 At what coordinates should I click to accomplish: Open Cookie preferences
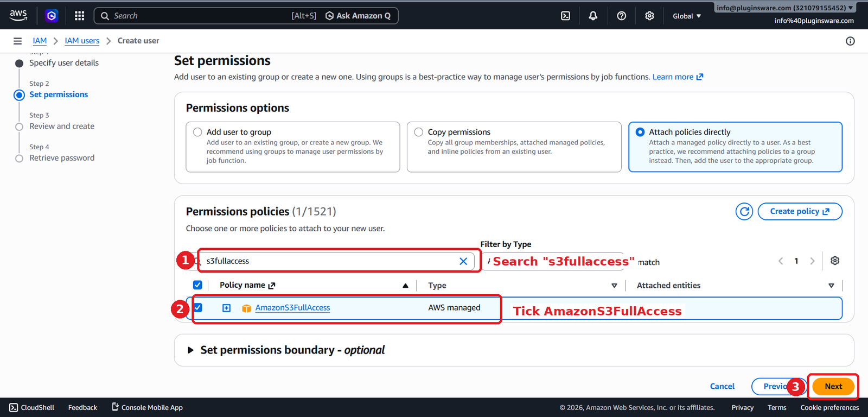829,407
